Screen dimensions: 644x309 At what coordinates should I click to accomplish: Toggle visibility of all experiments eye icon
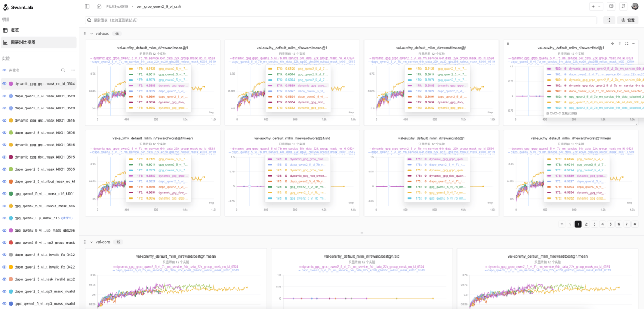point(4,70)
